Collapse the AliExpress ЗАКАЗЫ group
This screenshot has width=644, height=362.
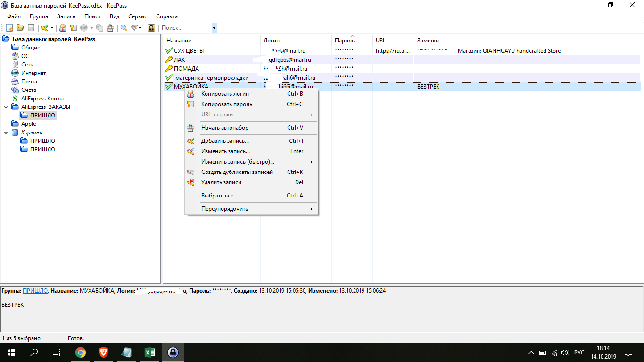(6, 107)
